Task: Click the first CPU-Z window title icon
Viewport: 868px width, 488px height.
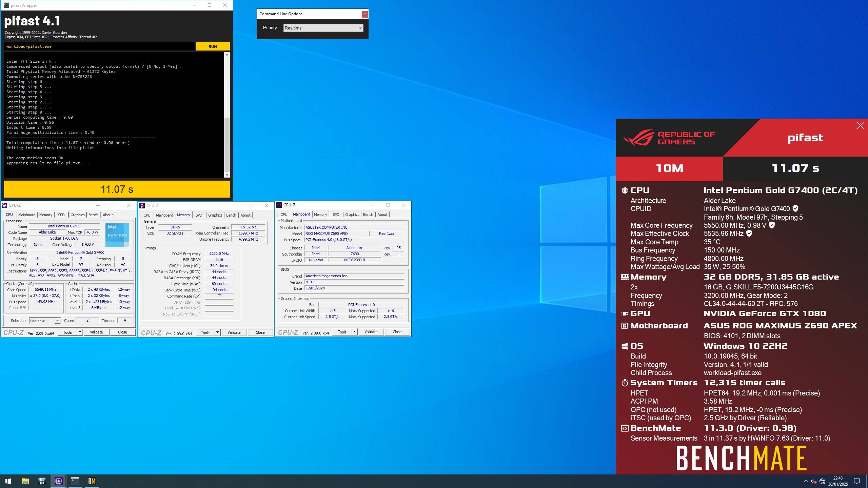Action: 4,205
